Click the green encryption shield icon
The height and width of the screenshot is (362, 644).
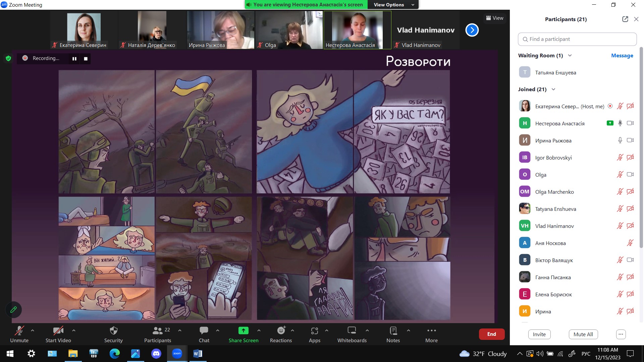(8, 58)
